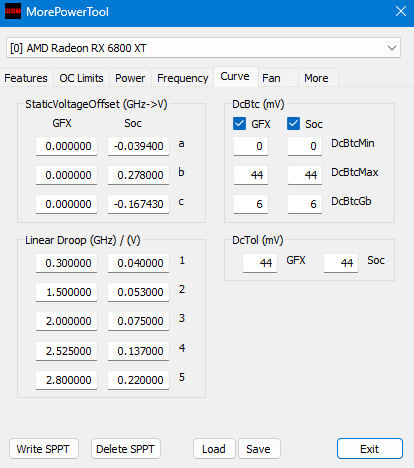Click the MorePowerTool title text
Image resolution: width=414 pixels, height=468 pixels.
(67, 12)
